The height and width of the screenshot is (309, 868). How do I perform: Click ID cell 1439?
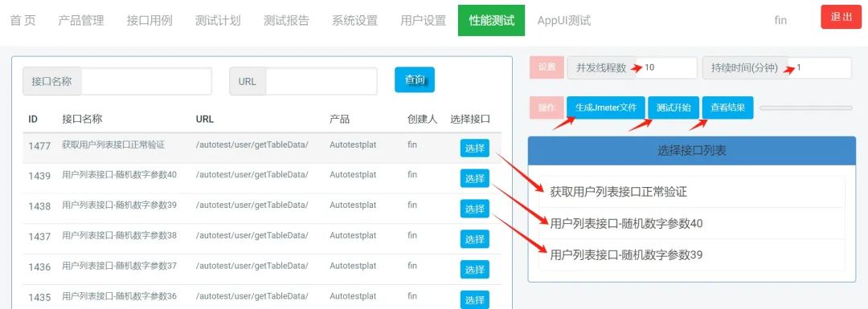pyautogui.click(x=40, y=176)
